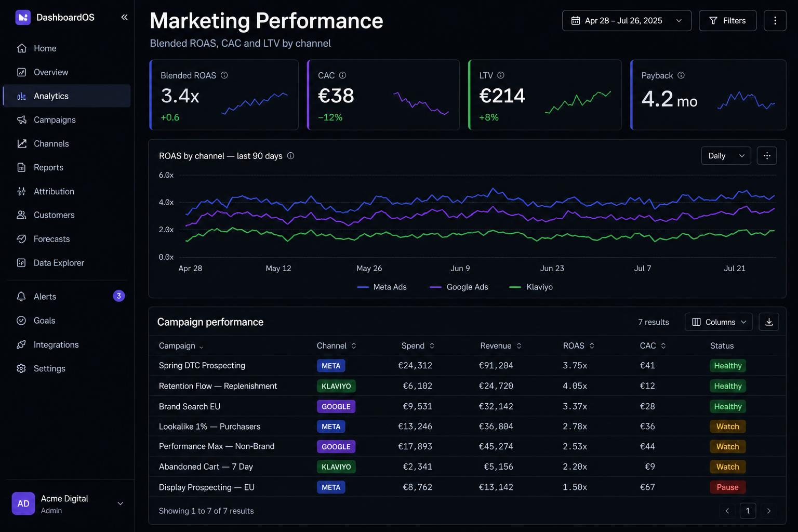Open Performance Max — Non-Brand campaign
798x532 pixels.
point(217,446)
